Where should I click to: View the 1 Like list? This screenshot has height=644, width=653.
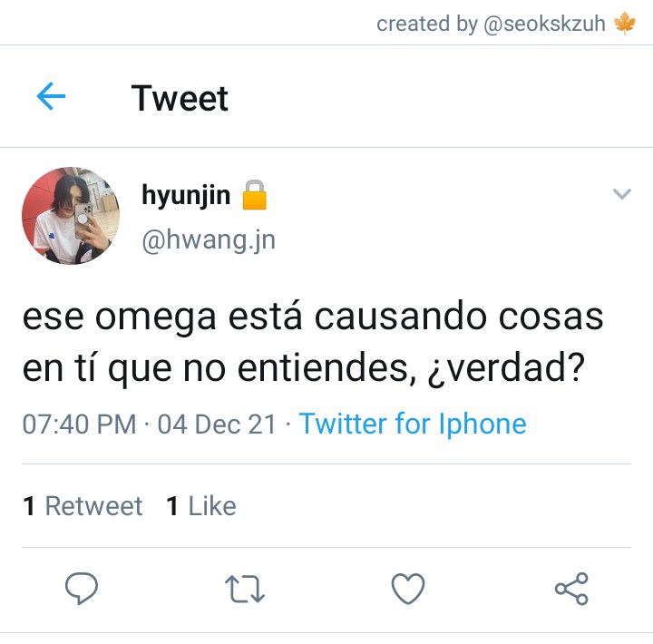[201, 506]
